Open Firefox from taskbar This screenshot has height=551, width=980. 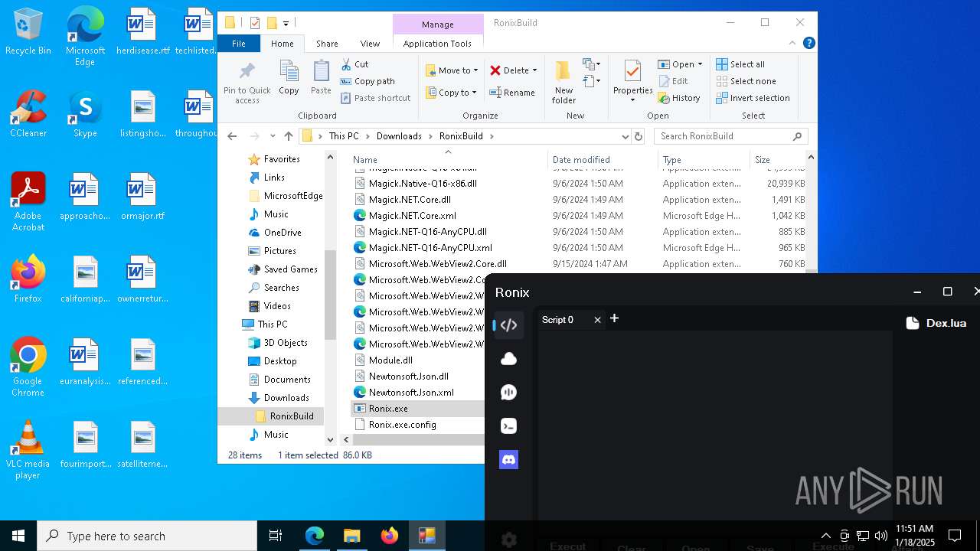[390, 536]
